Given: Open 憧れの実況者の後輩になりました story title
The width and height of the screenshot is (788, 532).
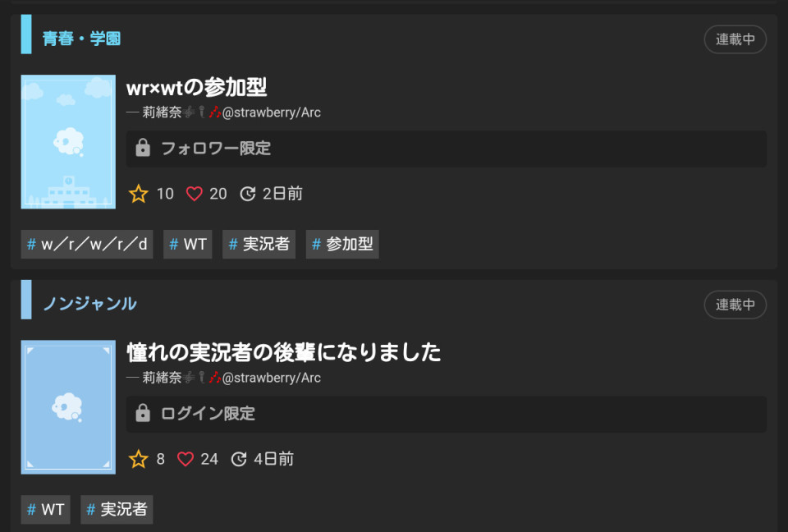Looking at the screenshot, I should point(283,352).
